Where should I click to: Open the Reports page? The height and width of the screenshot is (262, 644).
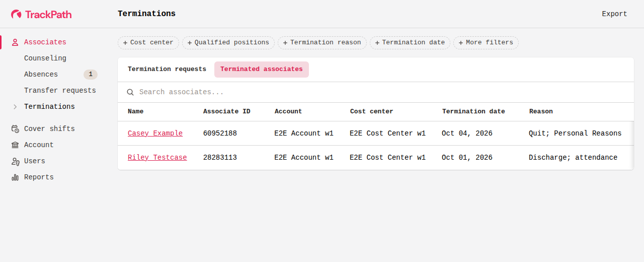pos(39,177)
